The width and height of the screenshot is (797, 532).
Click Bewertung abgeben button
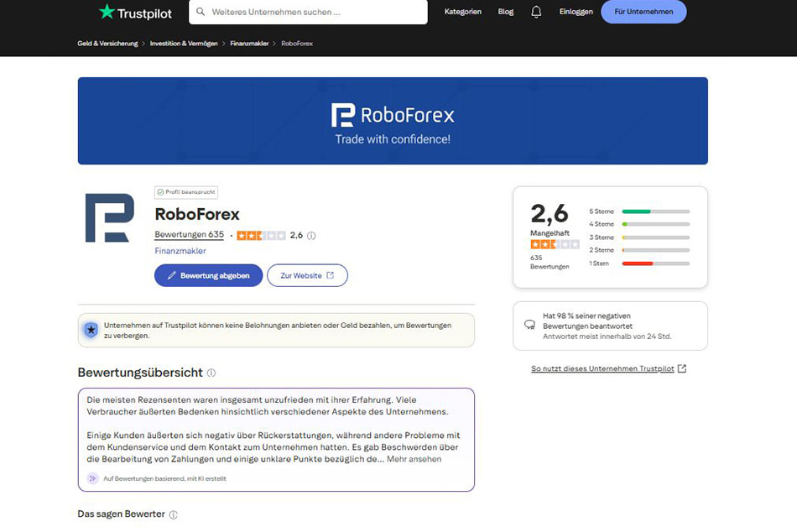click(x=208, y=275)
